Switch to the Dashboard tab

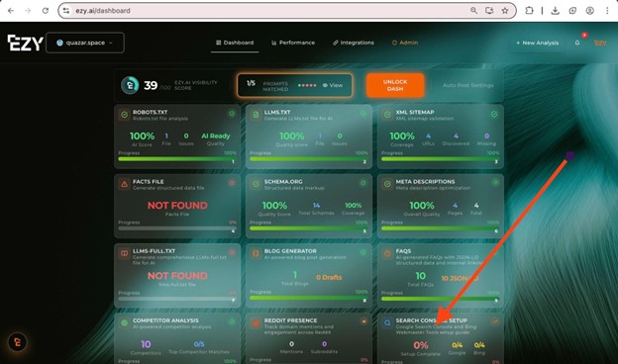click(235, 43)
